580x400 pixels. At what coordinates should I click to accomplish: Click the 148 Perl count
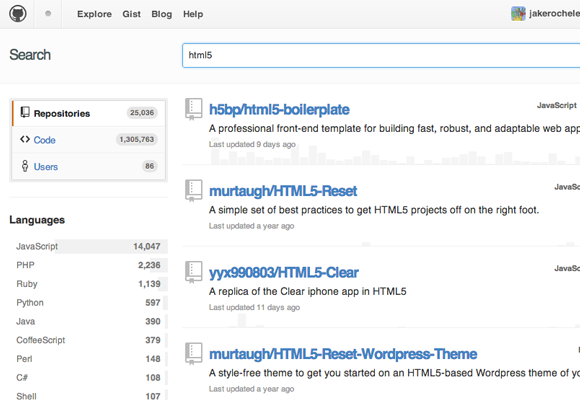tap(153, 359)
